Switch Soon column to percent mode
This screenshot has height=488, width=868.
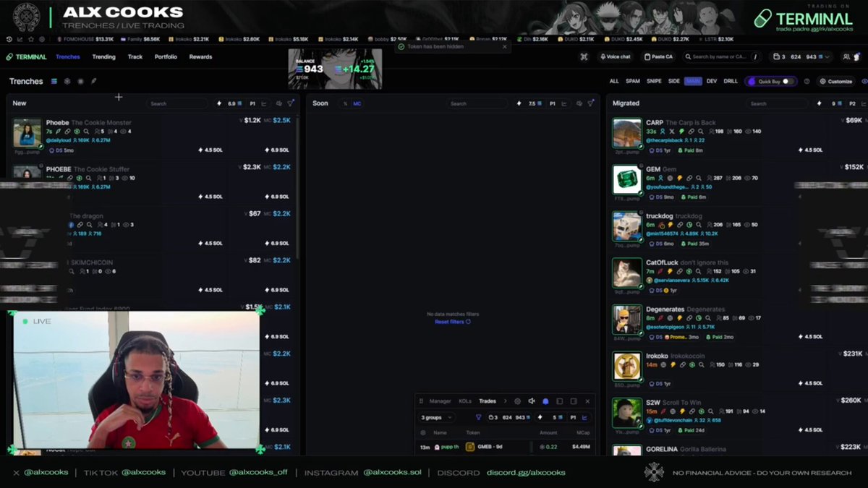point(345,103)
